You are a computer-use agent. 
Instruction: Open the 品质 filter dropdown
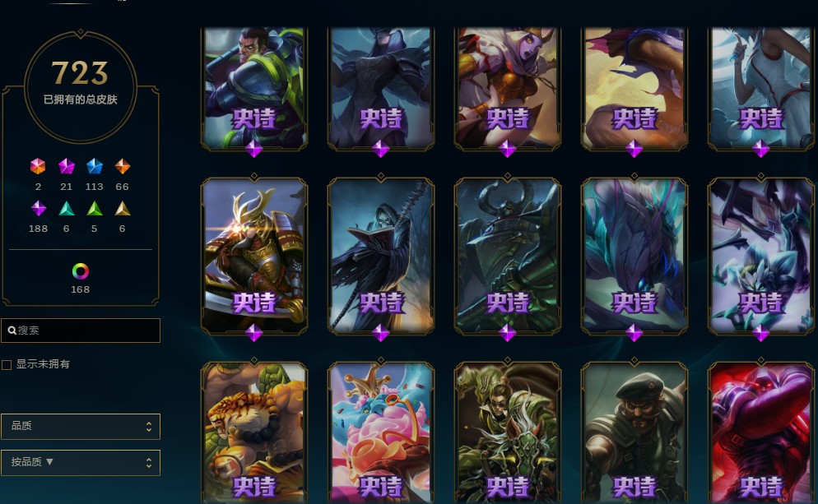81,427
